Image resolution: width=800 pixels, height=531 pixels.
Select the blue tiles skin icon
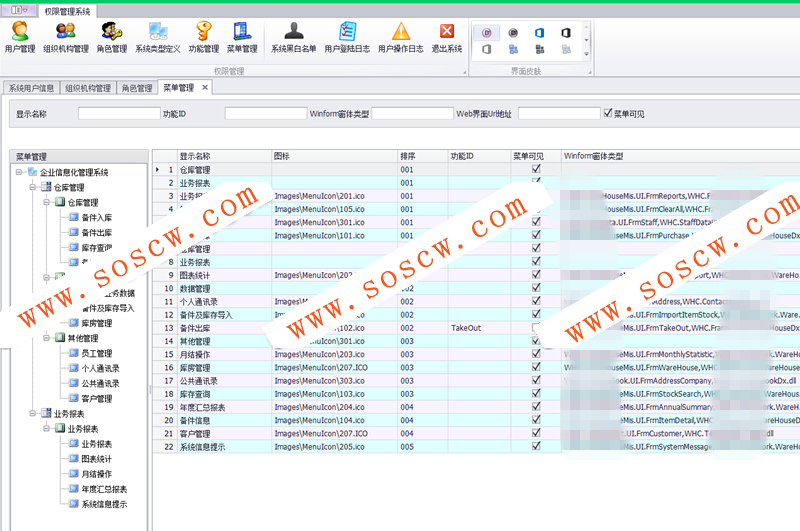pyautogui.click(x=513, y=49)
